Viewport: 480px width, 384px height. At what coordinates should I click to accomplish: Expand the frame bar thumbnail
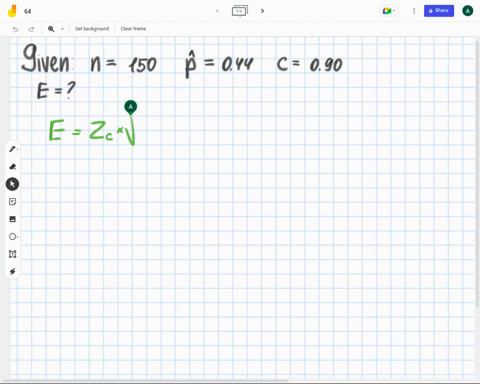click(x=240, y=11)
